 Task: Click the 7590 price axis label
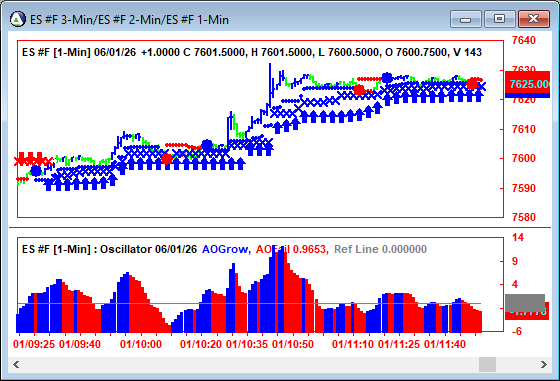524,188
